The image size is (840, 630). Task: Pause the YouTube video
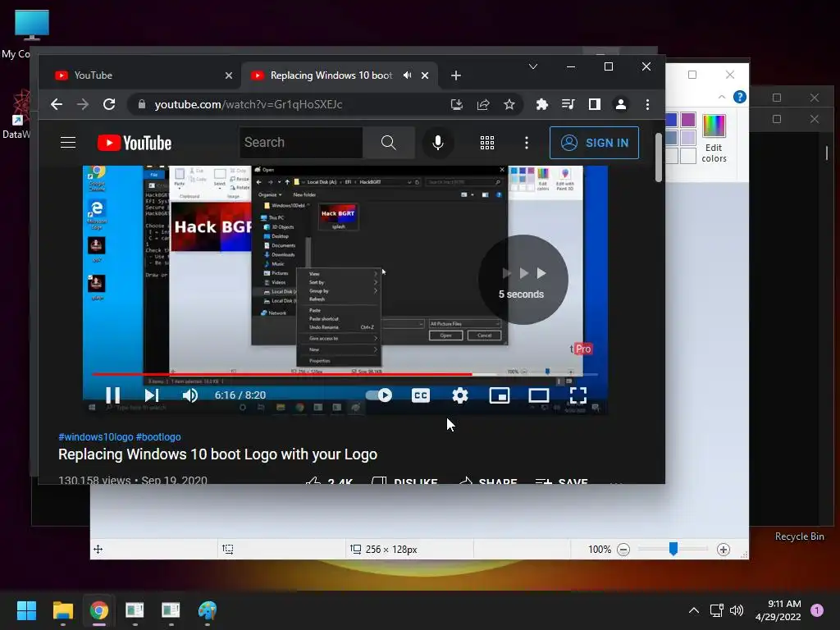(112, 395)
